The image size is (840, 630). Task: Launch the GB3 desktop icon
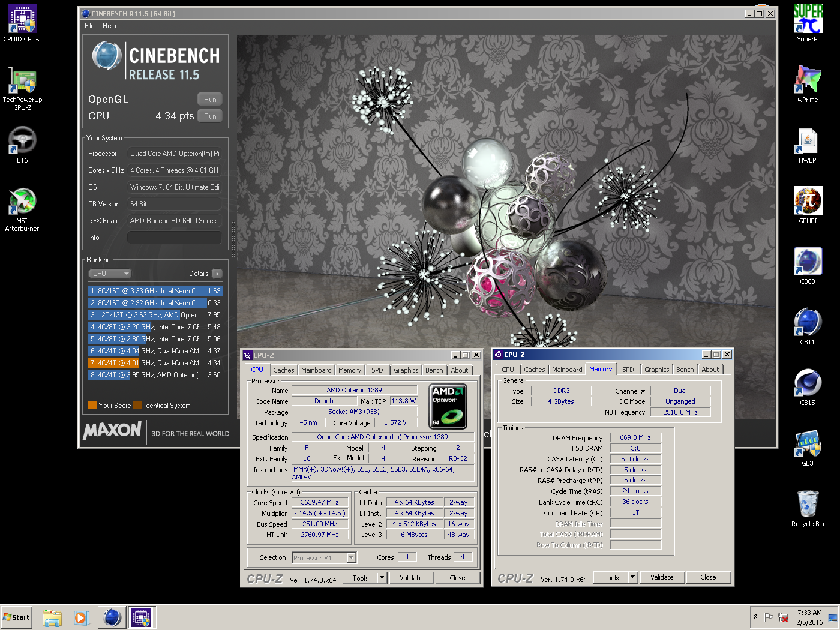click(808, 448)
